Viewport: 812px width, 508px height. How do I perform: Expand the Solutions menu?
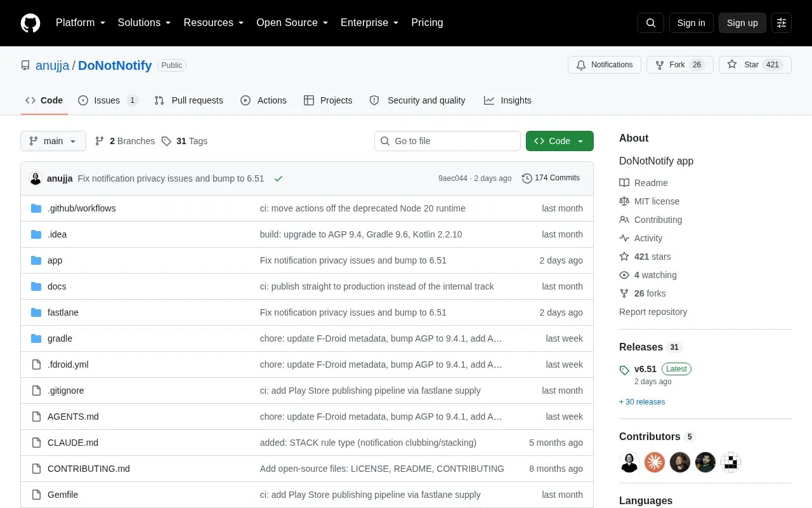click(x=145, y=23)
